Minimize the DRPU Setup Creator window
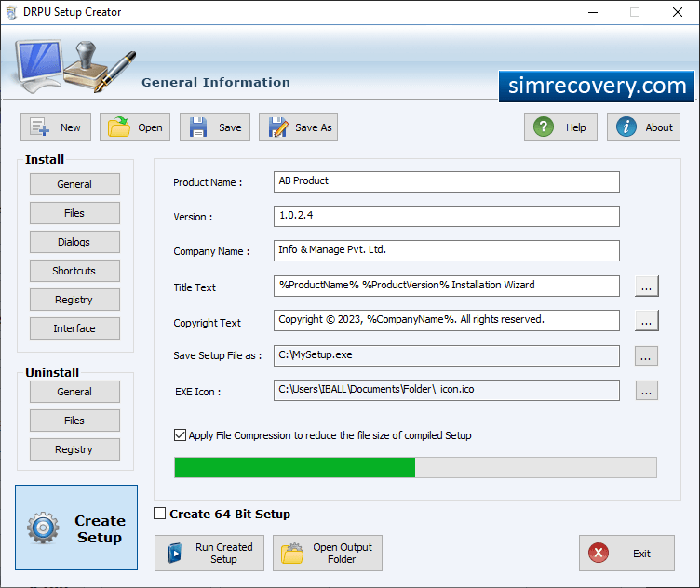The height and width of the screenshot is (588, 700). (593, 12)
